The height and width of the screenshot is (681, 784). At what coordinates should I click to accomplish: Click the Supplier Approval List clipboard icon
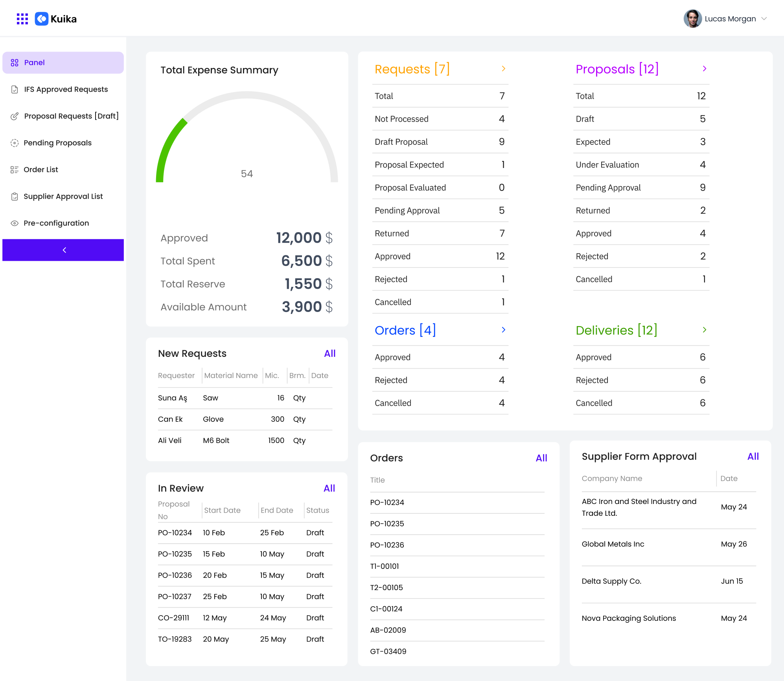pyautogui.click(x=15, y=196)
